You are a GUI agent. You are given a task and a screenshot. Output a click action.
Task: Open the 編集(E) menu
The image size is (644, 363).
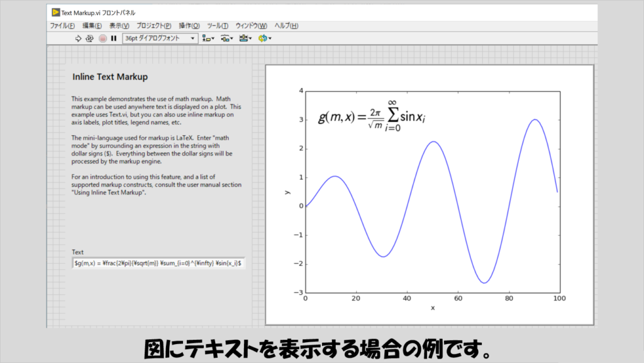click(x=92, y=26)
